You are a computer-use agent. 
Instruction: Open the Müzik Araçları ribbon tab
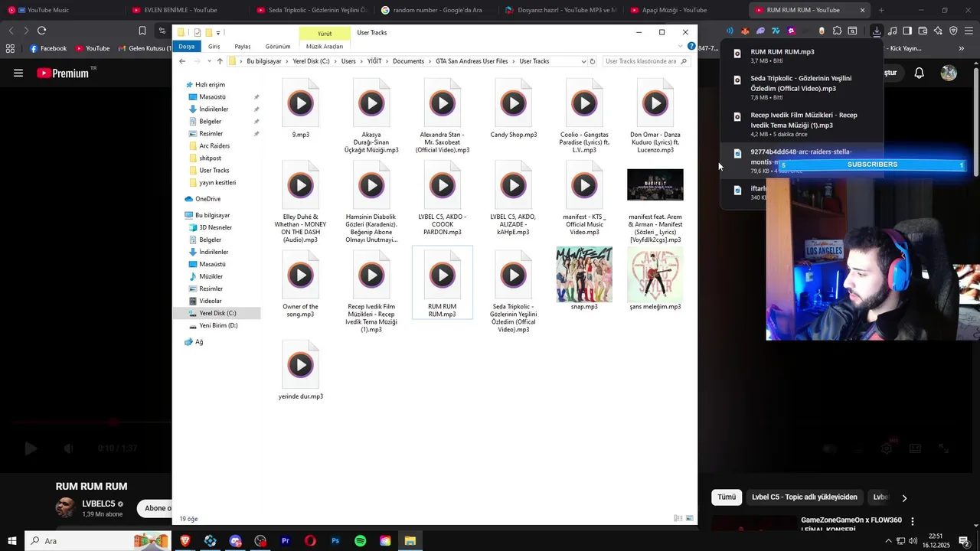325,47
